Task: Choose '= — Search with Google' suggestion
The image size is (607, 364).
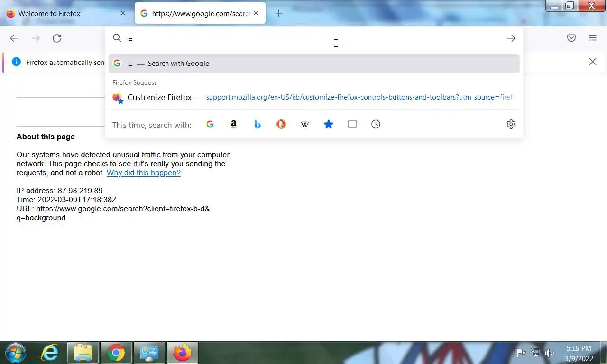Action: point(314,64)
